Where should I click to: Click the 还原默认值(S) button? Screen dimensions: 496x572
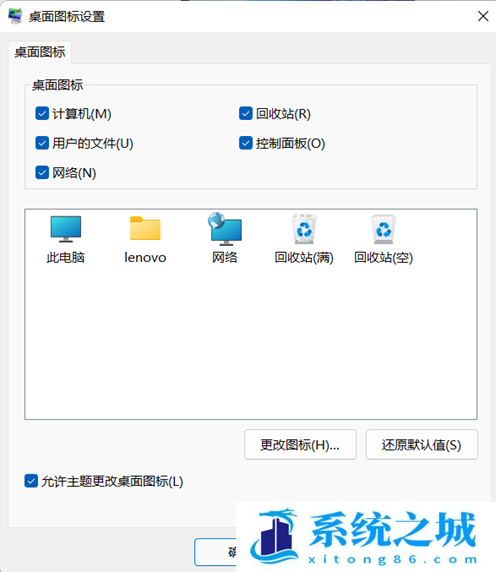point(422,445)
